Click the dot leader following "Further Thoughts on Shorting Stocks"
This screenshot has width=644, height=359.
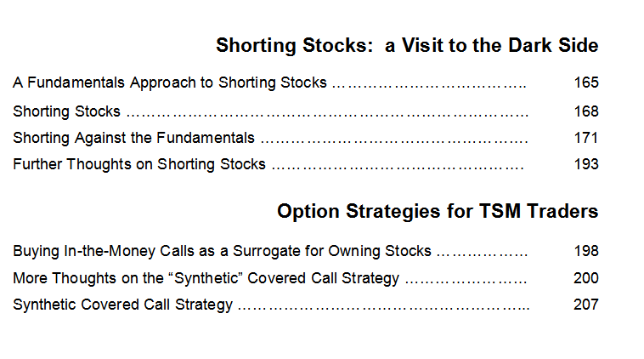point(398,167)
